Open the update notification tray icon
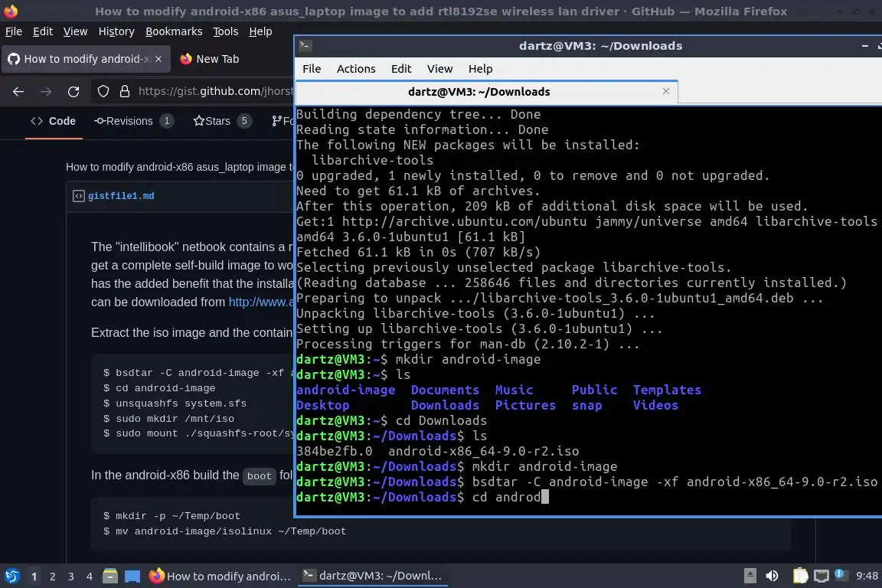 840,574
